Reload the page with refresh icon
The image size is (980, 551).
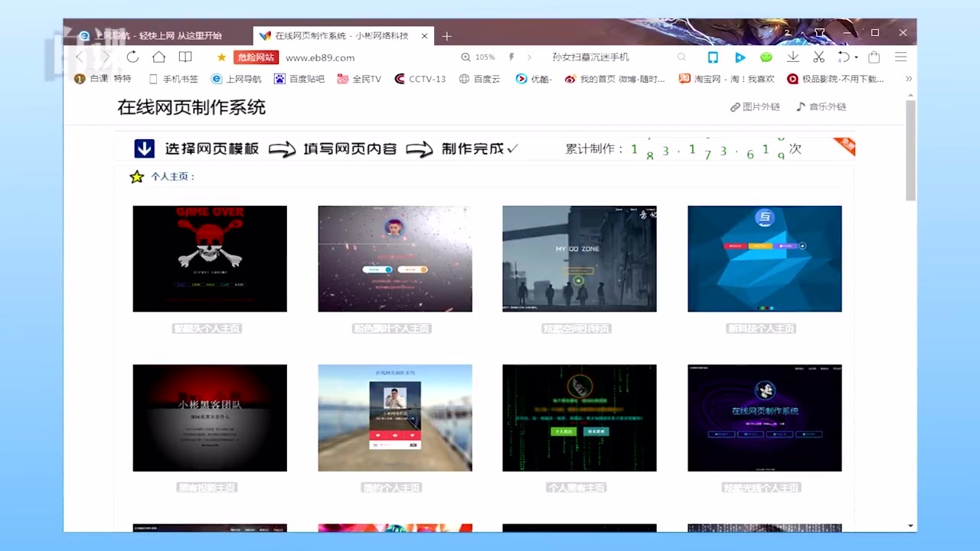tap(132, 57)
